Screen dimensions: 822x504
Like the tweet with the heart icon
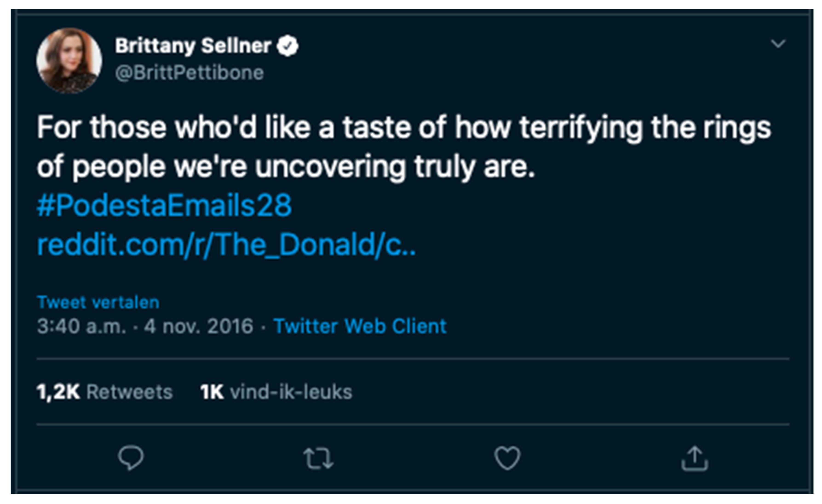pos(507,458)
